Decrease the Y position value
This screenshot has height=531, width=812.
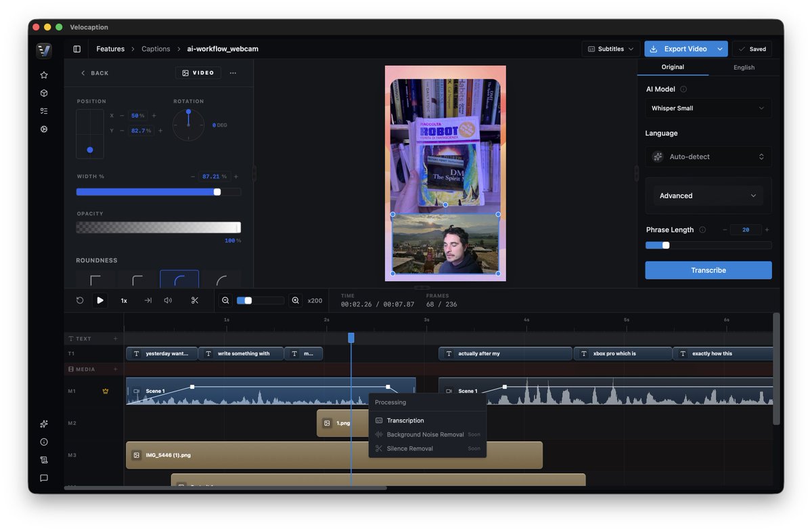[x=122, y=131]
